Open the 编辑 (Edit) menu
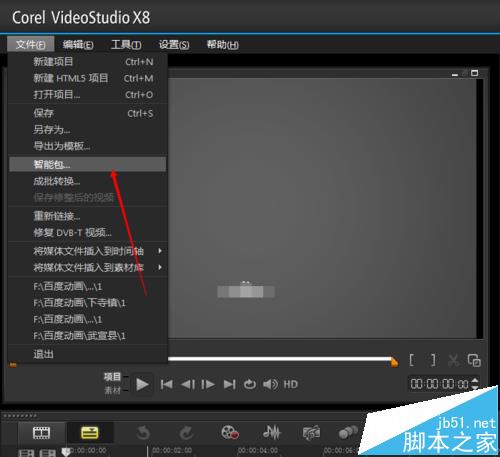Viewport: 500px width, 457px height. point(78,44)
